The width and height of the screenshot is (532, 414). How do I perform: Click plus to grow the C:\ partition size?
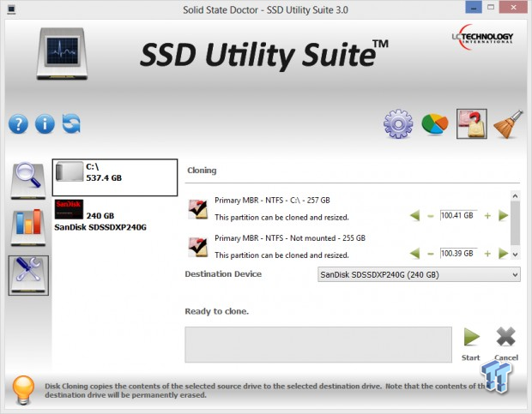click(x=487, y=216)
